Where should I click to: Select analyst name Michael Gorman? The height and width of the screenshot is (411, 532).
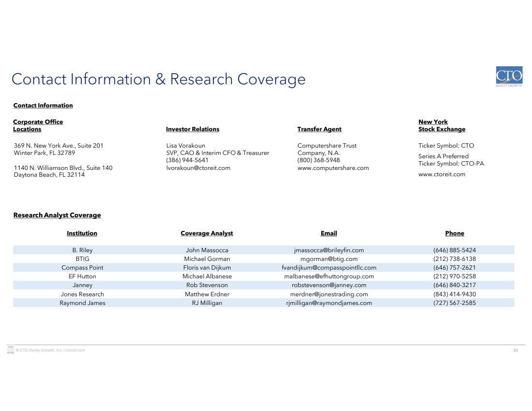pyautogui.click(x=207, y=259)
